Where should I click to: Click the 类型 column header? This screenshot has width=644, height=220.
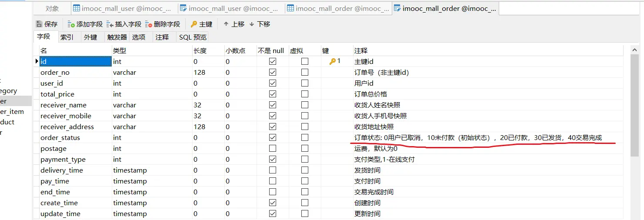[x=152, y=51]
